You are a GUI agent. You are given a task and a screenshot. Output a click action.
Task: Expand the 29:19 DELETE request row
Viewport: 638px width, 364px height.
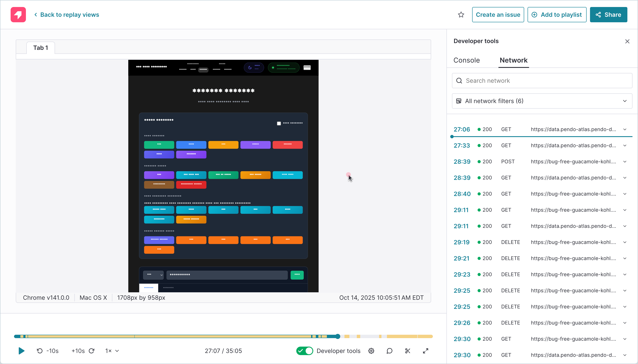pyautogui.click(x=625, y=242)
